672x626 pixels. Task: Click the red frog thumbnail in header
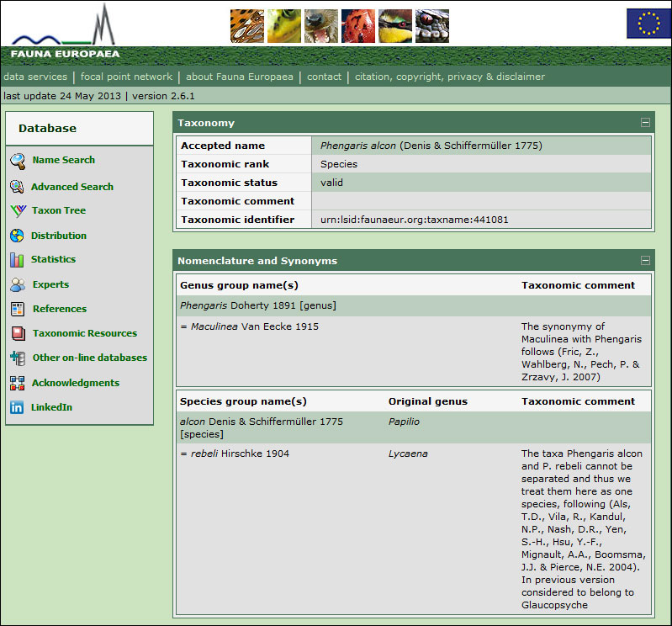coord(358,26)
